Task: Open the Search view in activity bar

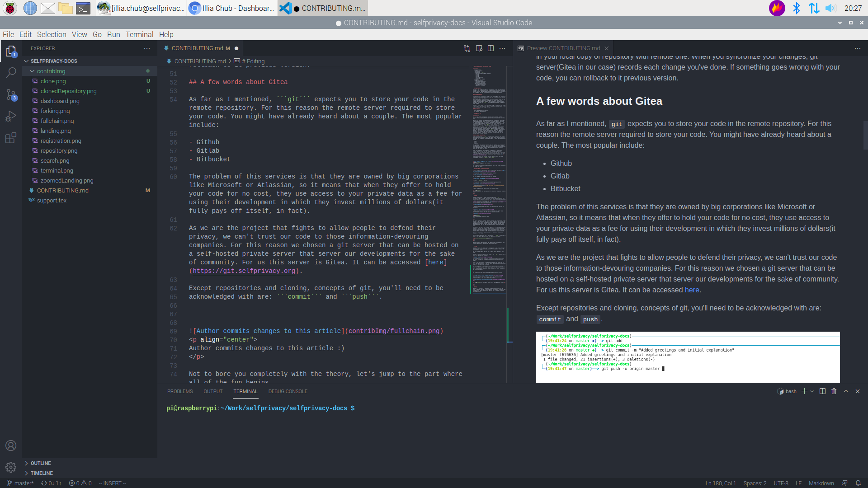Action: pos(11,72)
